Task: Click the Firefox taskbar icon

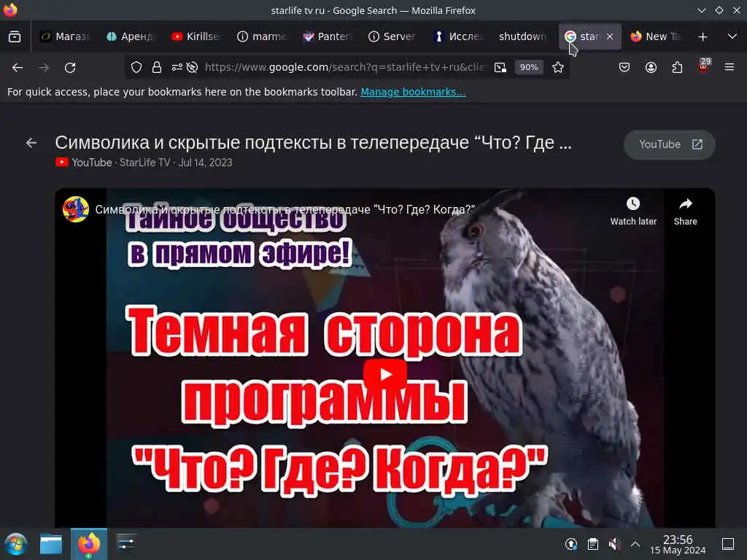Action: [x=89, y=544]
